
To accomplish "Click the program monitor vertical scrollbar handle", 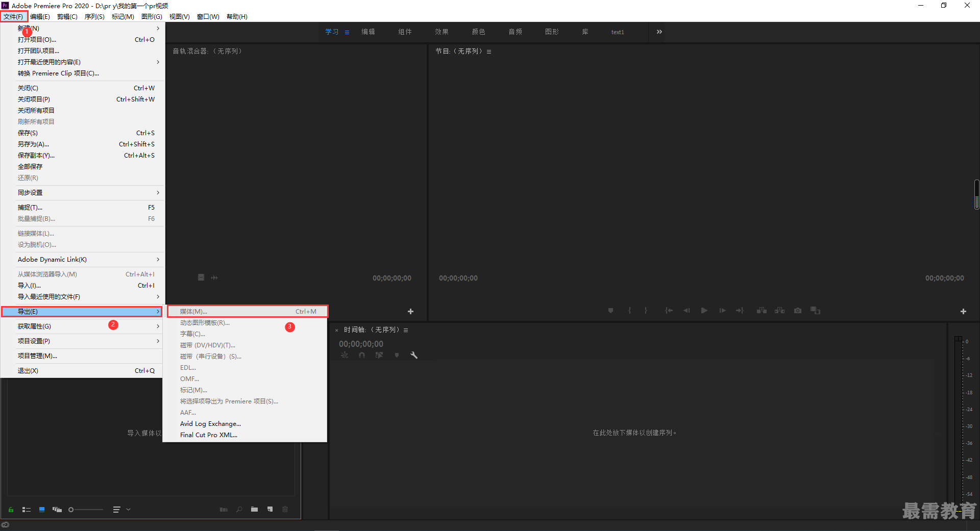I will pyautogui.click(x=976, y=194).
